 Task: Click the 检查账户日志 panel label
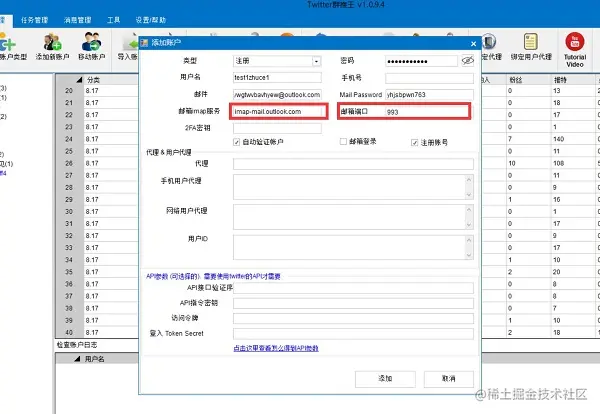point(77,345)
